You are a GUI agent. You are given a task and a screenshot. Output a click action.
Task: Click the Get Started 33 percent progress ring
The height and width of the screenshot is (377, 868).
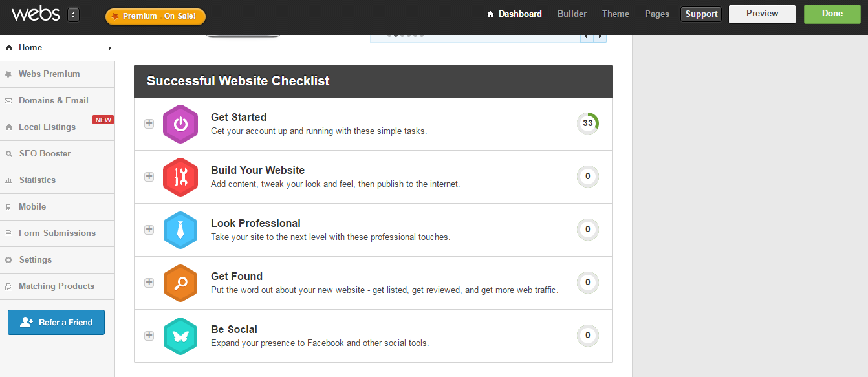tap(587, 124)
